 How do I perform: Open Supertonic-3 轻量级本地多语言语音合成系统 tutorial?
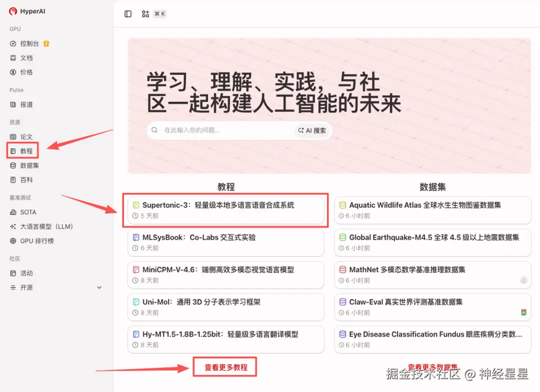point(226,210)
